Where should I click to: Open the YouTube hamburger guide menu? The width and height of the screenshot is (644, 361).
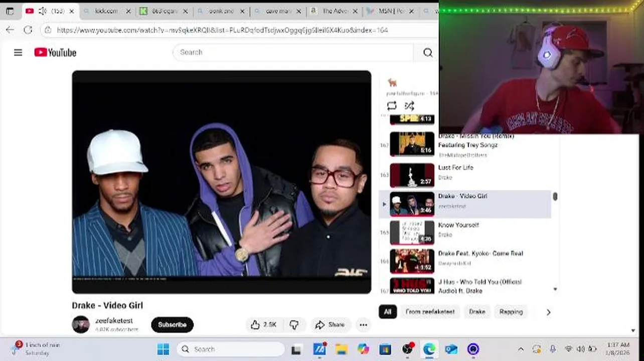point(18,52)
